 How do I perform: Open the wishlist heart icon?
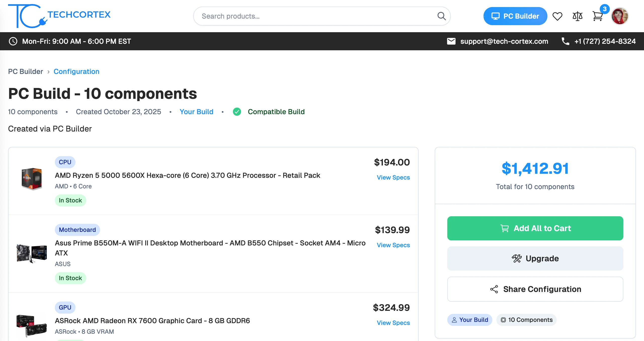pyautogui.click(x=557, y=16)
